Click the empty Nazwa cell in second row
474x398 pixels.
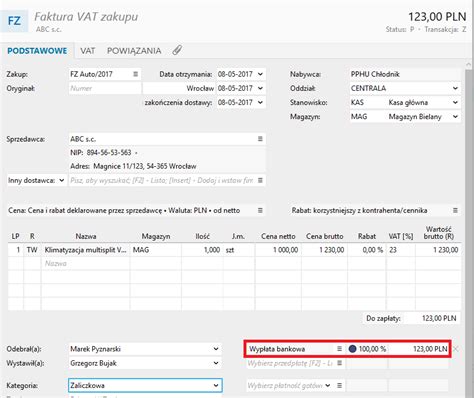pyautogui.click(x=85, y=263)
